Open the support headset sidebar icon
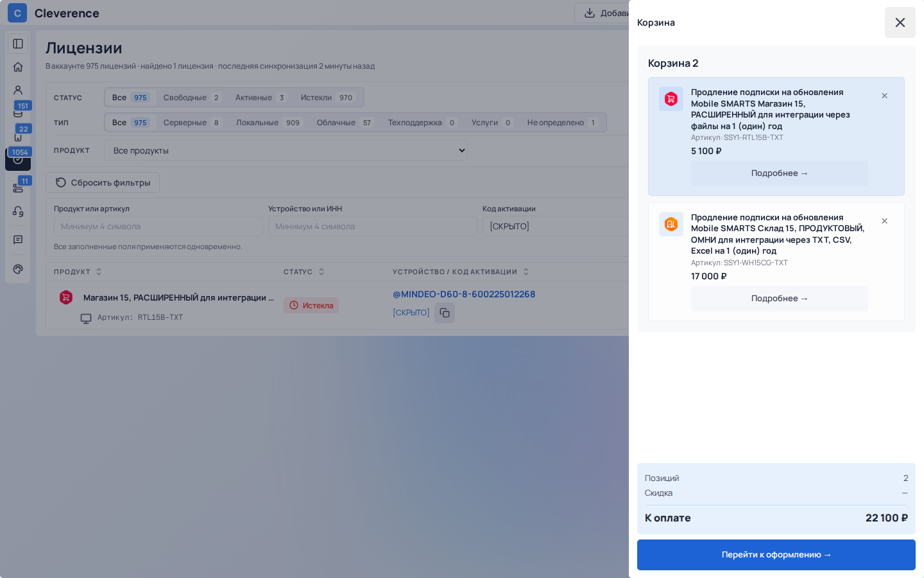924x578 pixels. pyautogui.click(x=18, y=211)
